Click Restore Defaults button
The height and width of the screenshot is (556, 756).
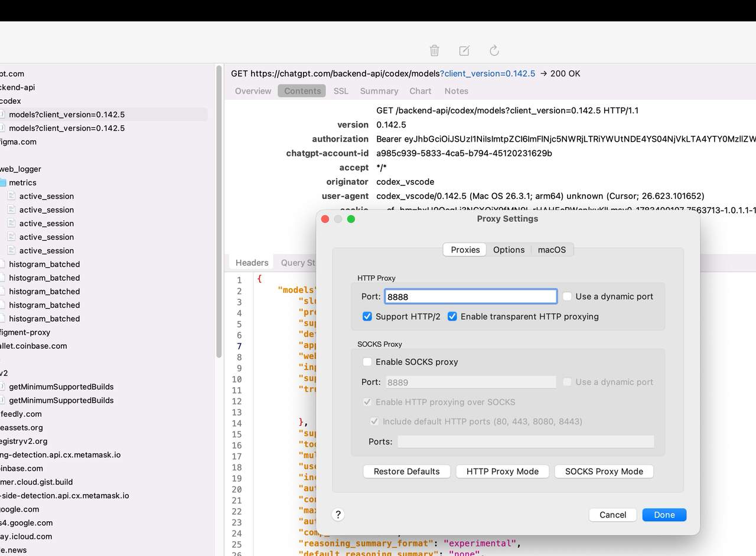pyautogui.click(x=406, y=472)
